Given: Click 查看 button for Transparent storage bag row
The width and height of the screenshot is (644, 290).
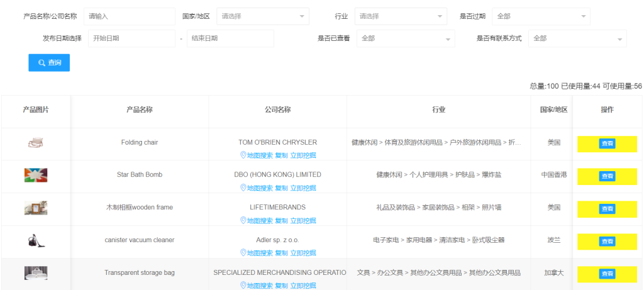Looking at the screenshot, I should pos(607,274).
